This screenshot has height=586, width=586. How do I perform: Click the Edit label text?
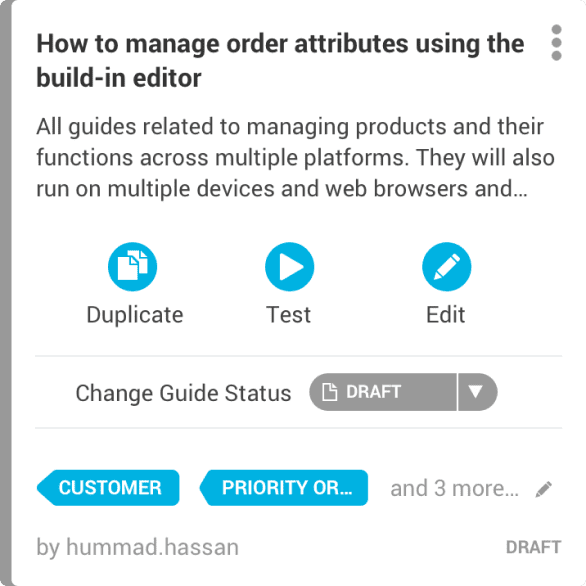pos(445,315)
